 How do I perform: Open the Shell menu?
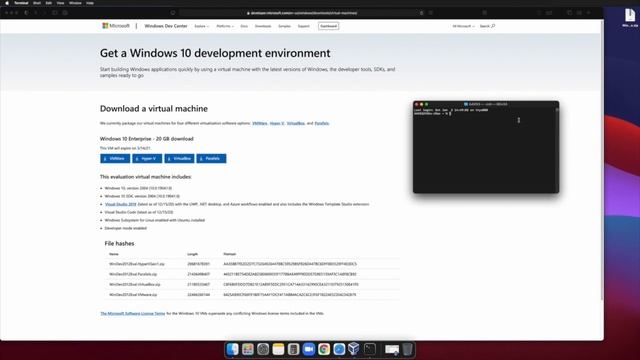coord(37,3)
